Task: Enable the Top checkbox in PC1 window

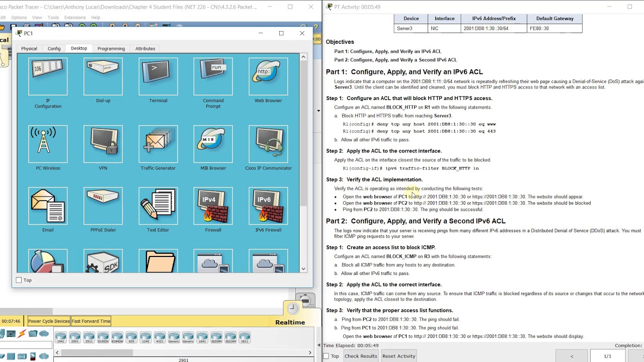Action: [19, 280]
